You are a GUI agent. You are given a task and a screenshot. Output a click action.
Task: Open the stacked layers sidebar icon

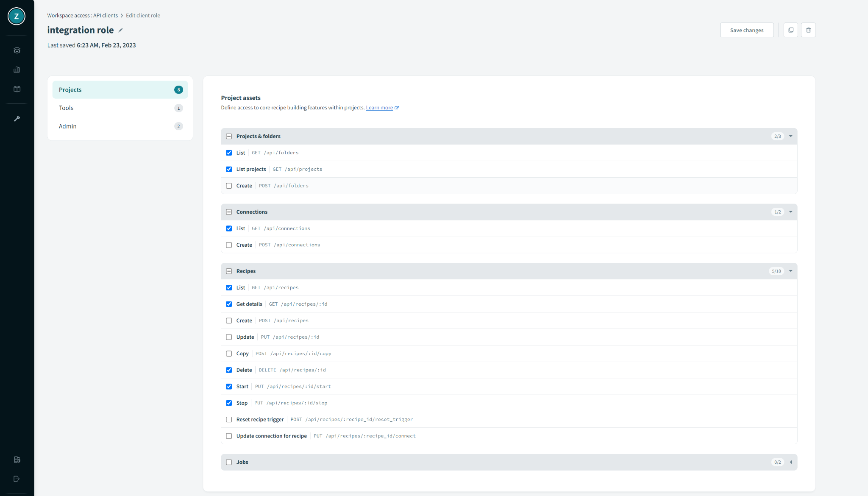click(x=17, y=50)
